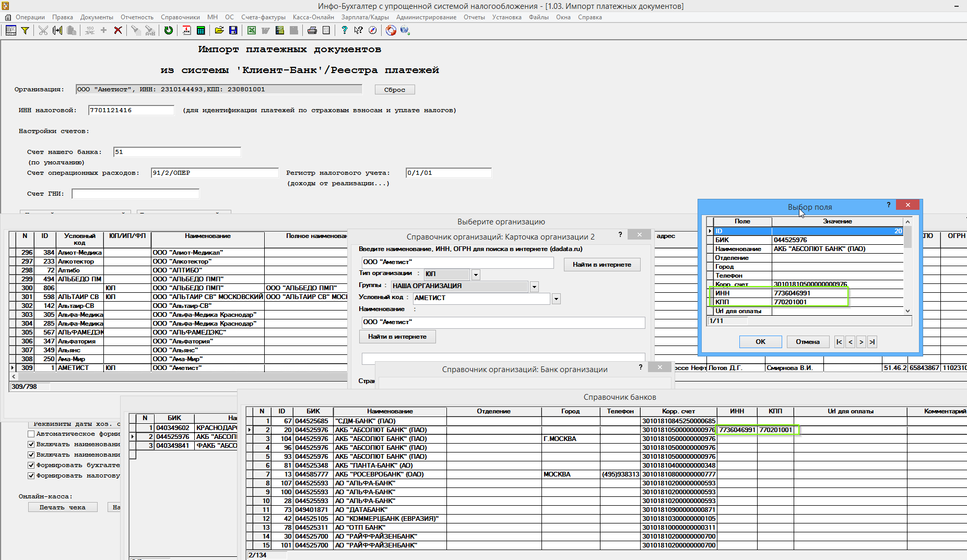Select the АО "ОТП БАНК" row
The image size is (967, 560).
click(606, 528)
